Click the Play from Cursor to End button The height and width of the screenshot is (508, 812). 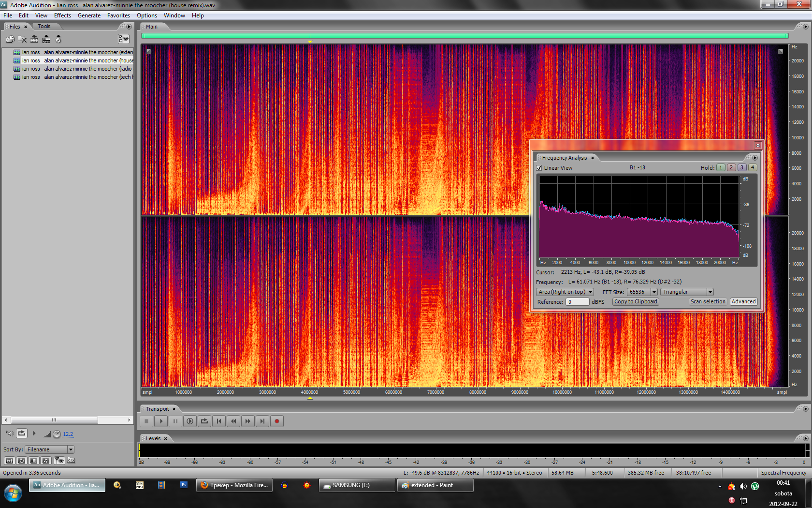(x=190, y=421)
